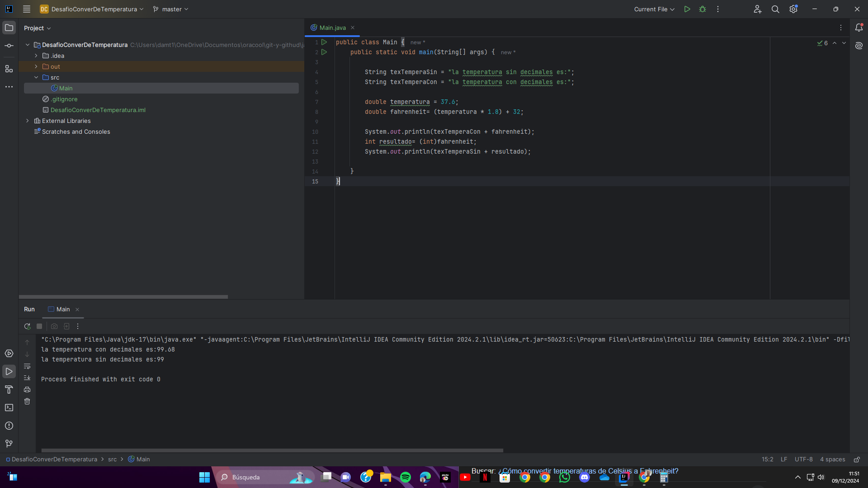Open the Current File run configuration dropdown

coord(654,9)
